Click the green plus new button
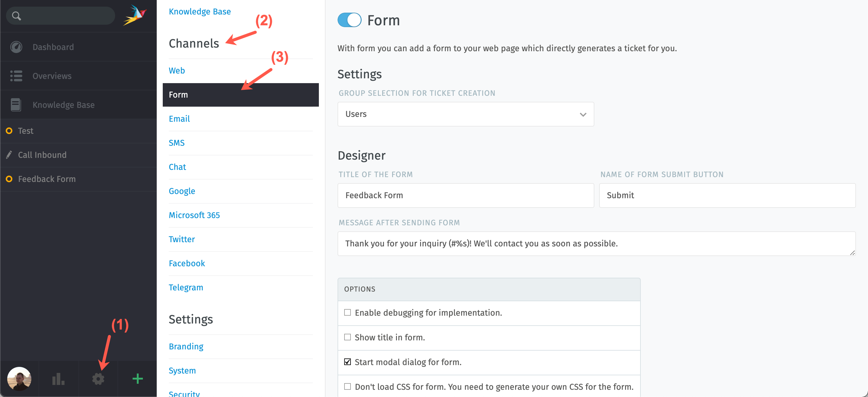Image resolution: width=868 pixels, height=397 pixels. pyautogui.click(x=137, y=379)
